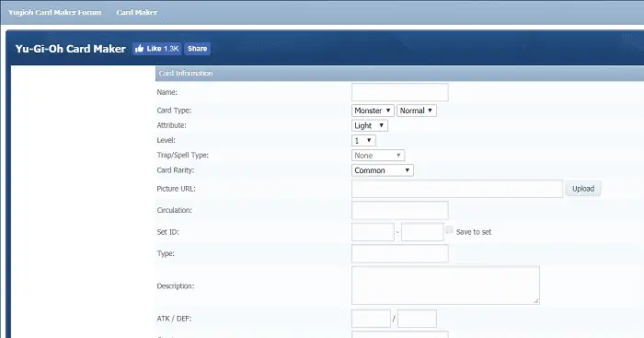Open the Light attribute dropdown
This screenshot has width=644, height=338.
(x=369, y=125)
